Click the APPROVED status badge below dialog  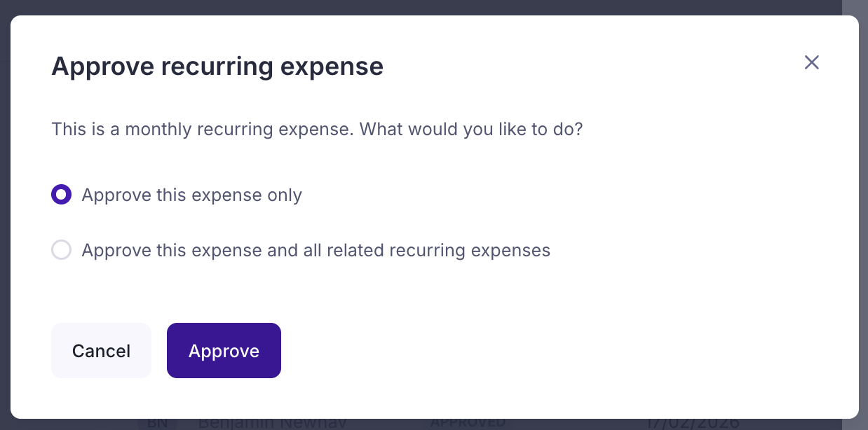tap(468, 424)
